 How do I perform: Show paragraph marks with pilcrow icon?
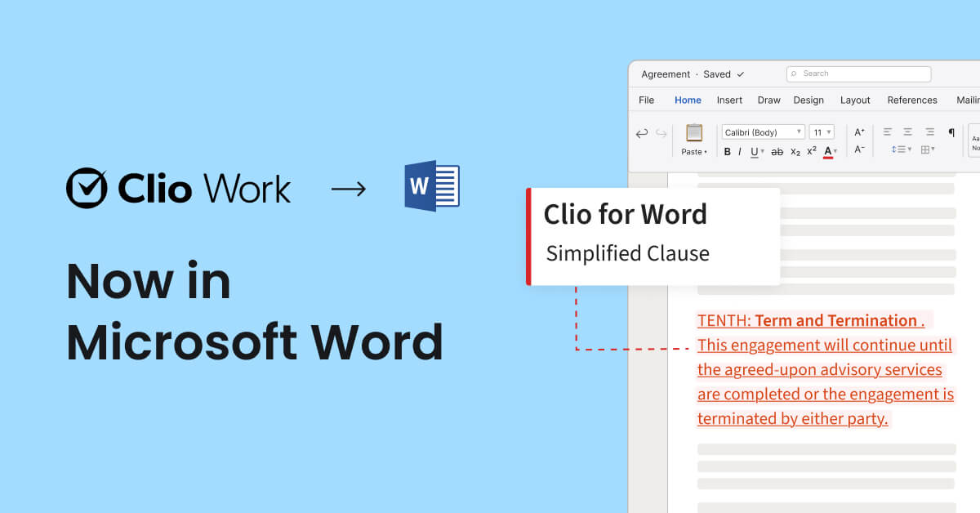(x=951, y=132)
